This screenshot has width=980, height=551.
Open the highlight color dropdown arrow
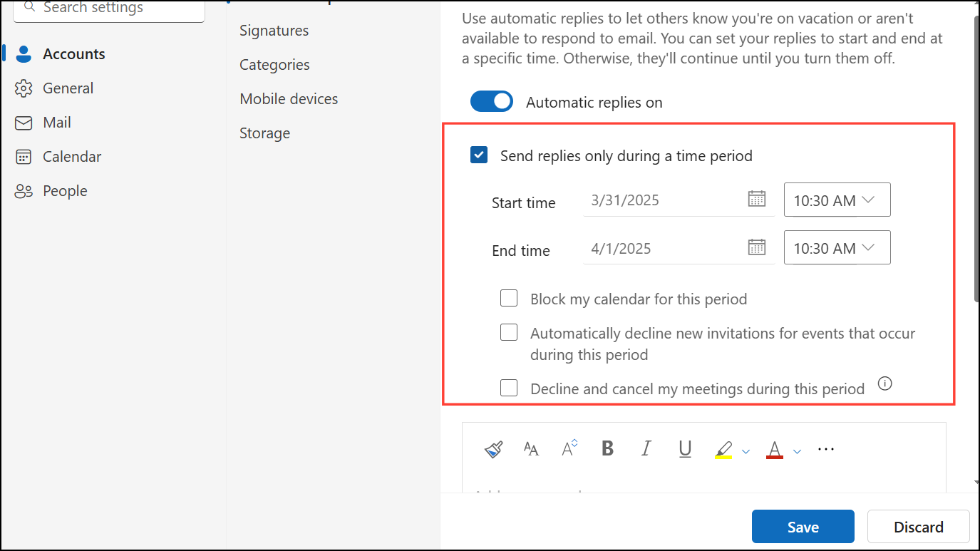click(x=746, y=451)
